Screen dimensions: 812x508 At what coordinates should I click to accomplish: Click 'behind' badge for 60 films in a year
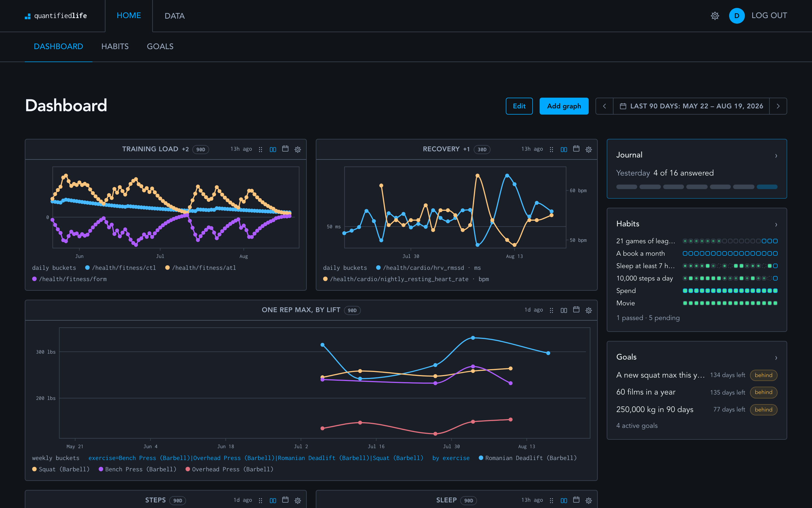point(763,392)
